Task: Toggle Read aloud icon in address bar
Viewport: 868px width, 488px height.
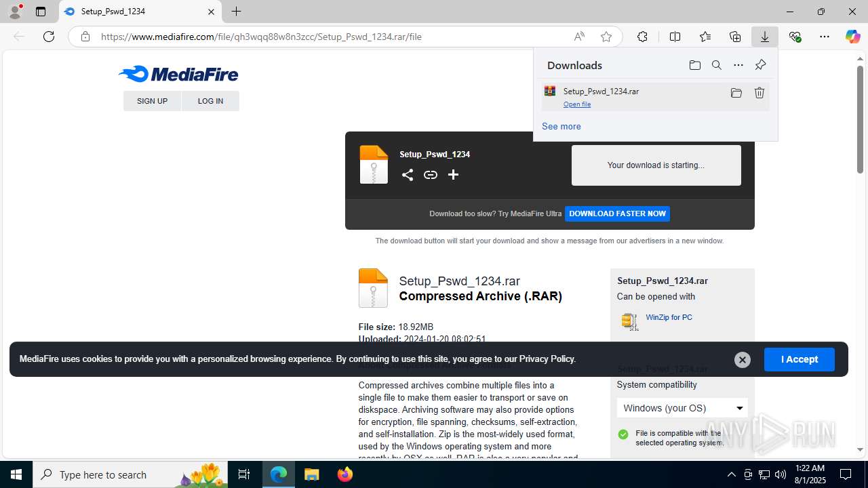Action: click(x=579, y=37)
